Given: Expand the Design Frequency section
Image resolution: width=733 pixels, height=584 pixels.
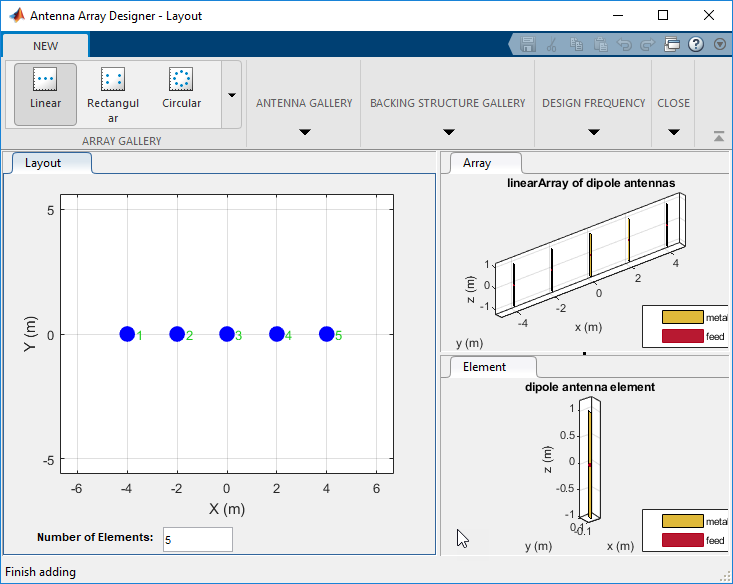Looking at the screenshot, I should click(x=594, y=132).
